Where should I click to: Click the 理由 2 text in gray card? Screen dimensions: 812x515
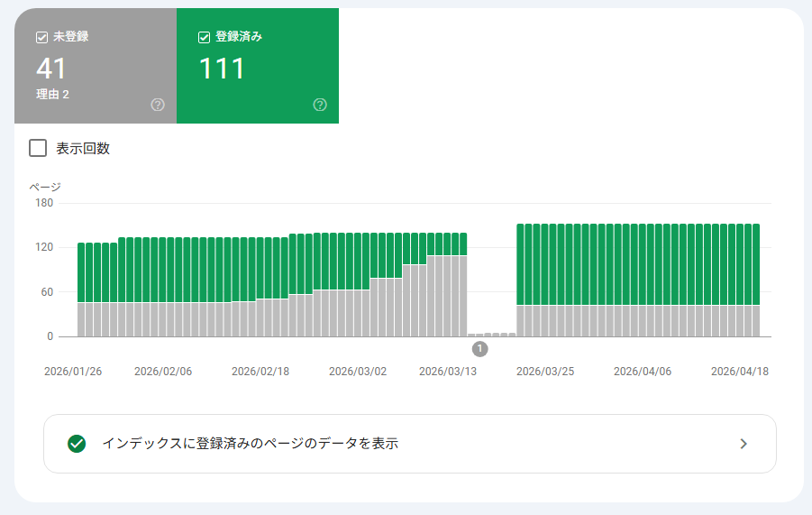(52, 94)
